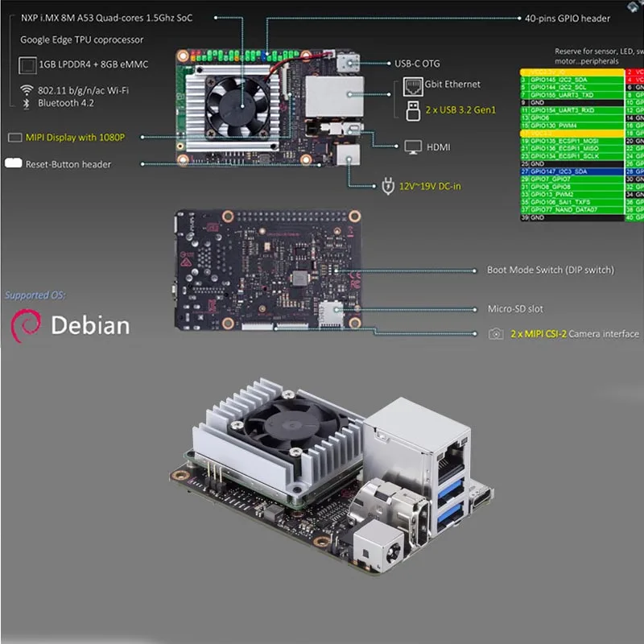Click the large angled 3D board render
The image size is (644, 644).
pyautogui.click(x=332, y=477)
